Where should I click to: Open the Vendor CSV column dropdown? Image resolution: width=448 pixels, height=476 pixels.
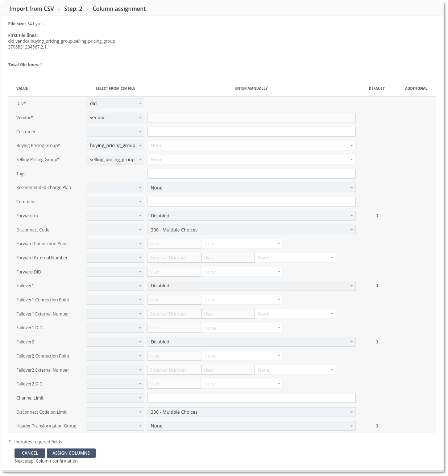115,118
